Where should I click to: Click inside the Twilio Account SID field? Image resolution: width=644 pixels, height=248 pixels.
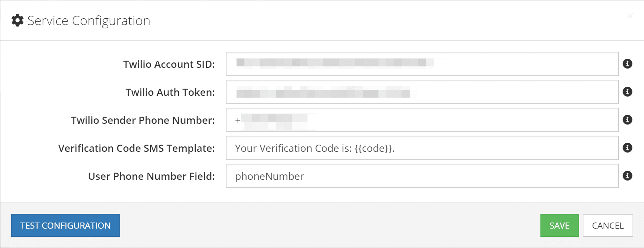[x=394, y=64]
